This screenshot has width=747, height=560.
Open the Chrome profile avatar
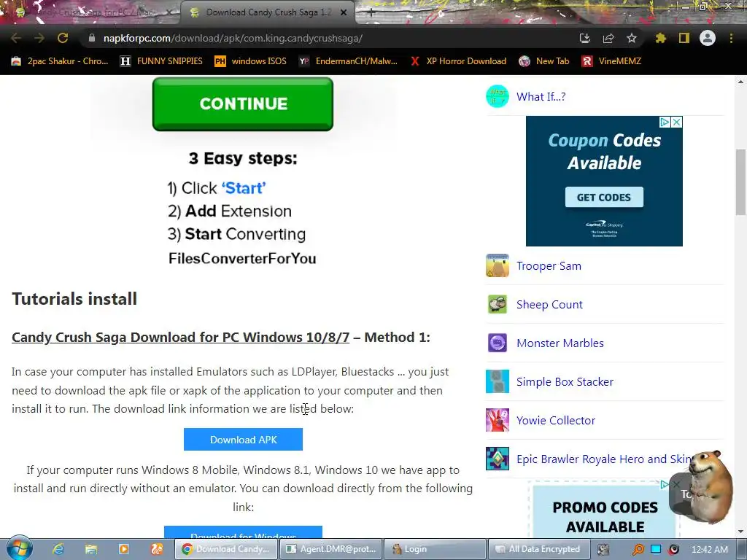[x=708, y=38]
